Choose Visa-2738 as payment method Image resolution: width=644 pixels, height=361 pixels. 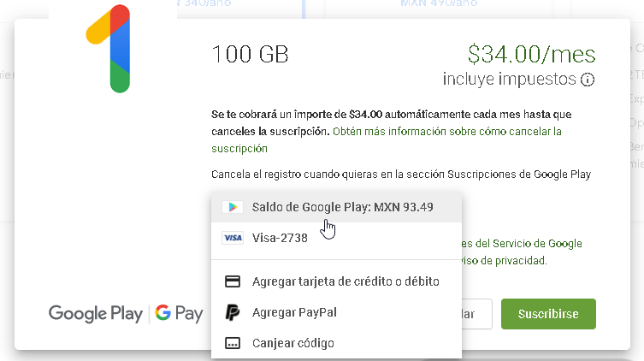(280, 239)
